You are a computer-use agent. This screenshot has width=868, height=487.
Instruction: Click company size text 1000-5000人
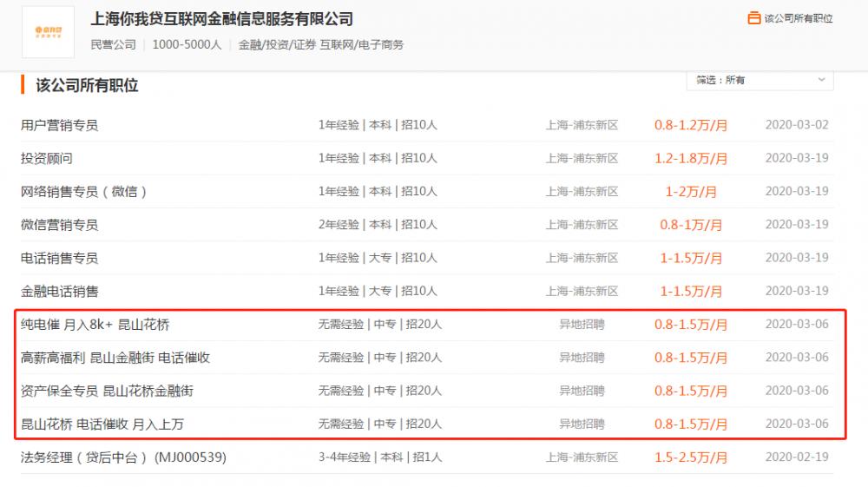pos(187,45)
